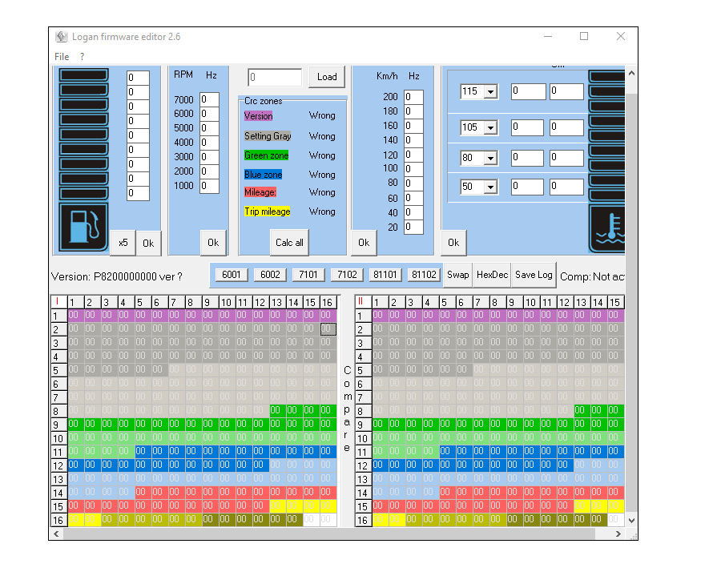721x588 pixels.
Task: Click the horizontal scrollbar right arrow
Action: (618, 534)
